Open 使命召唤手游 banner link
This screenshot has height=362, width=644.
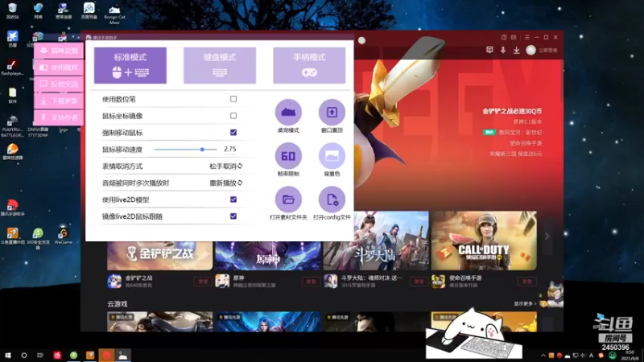pos(526,143)
